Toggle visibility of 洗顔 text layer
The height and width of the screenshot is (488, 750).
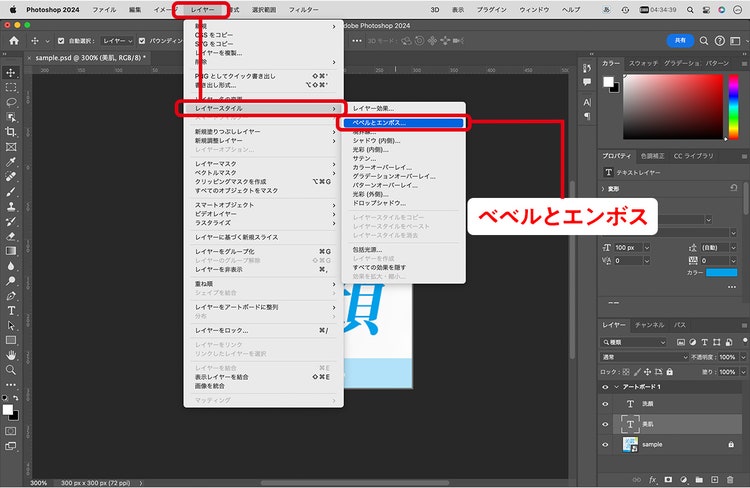(x=605, y=404)
